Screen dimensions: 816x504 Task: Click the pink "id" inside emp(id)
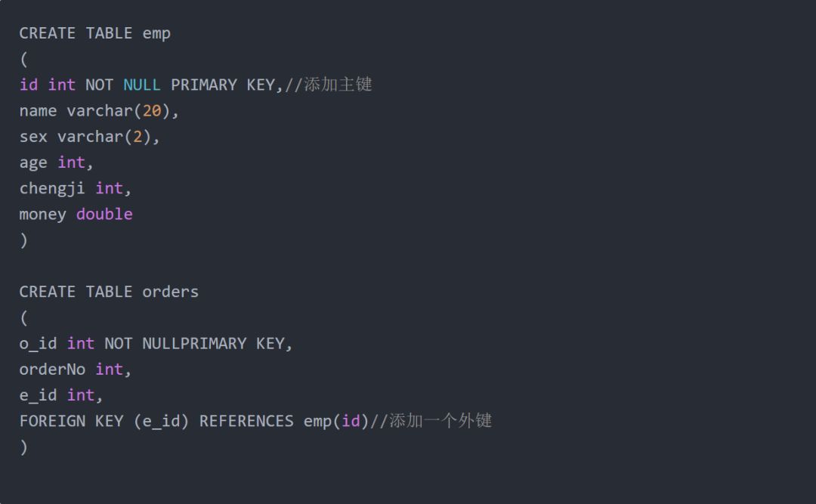[351, 421]
